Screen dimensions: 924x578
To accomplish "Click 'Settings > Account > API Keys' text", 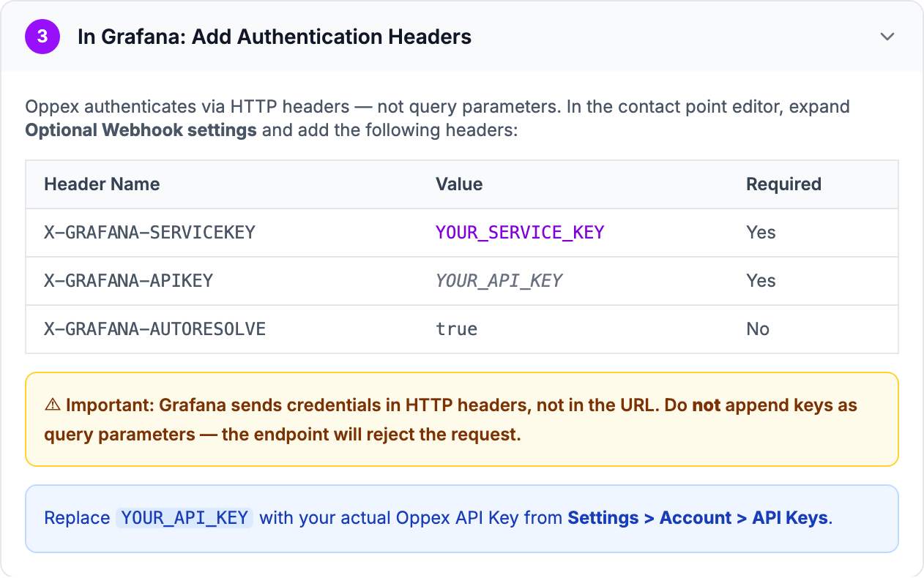I will [x=698, y=518].
